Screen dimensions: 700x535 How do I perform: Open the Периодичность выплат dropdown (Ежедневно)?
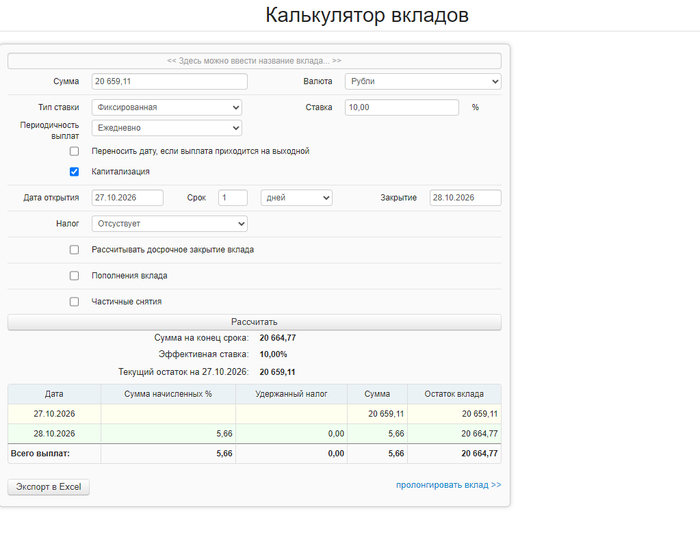click(x=167, y=128)
